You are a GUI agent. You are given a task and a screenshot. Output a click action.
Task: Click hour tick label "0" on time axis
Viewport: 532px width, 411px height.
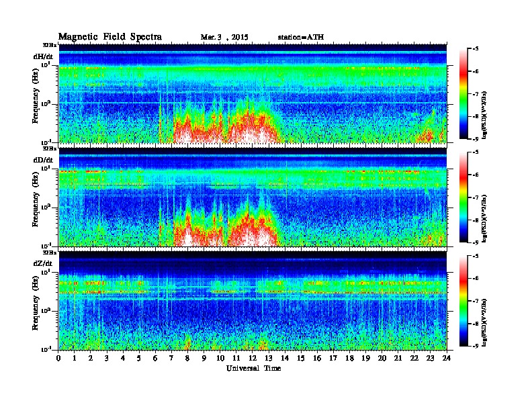58,359
